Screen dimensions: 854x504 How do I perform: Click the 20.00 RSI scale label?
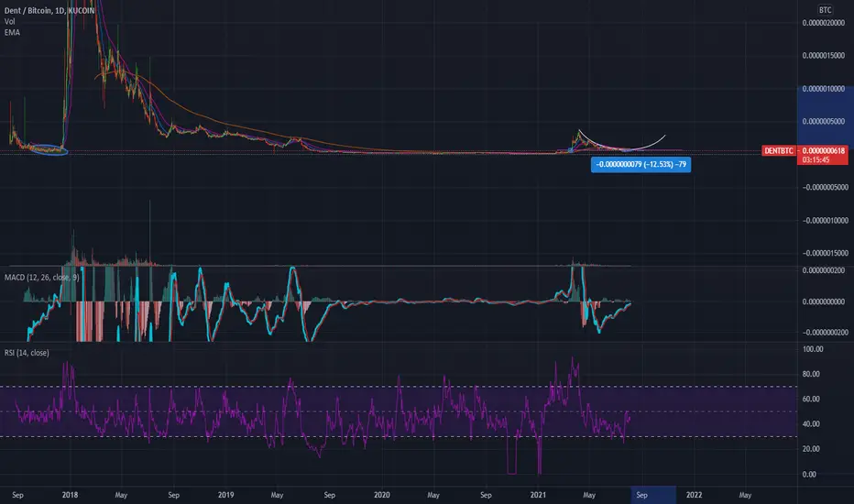coord(810,449)
